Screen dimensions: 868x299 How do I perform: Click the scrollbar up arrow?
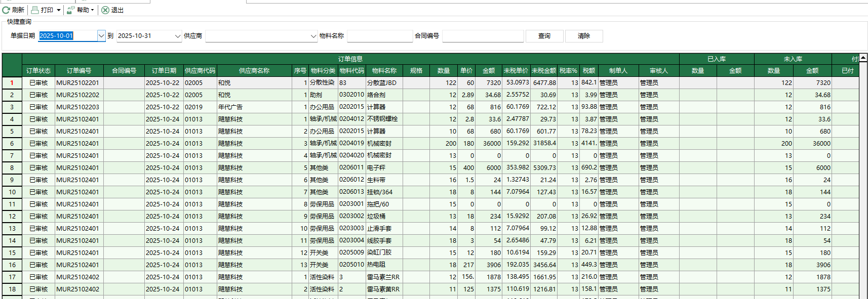point(863,58)
